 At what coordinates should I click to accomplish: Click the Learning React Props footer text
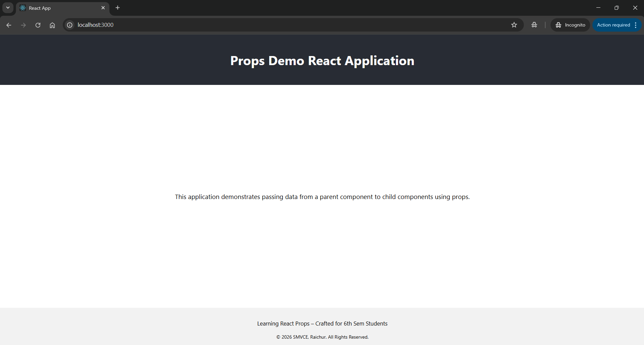coord(322,324)
